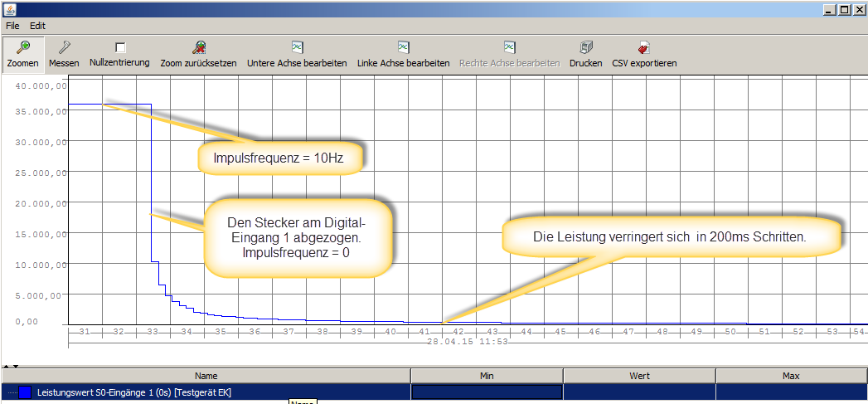The image size is (868, 404).
Task: Open the Edit menu
Action: [37, 26]
